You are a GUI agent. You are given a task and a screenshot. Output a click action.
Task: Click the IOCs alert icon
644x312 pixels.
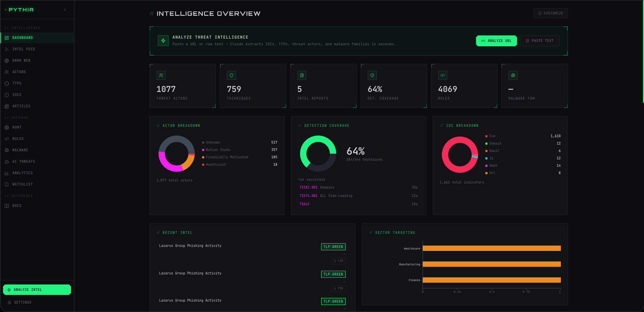tap(7, 95)
